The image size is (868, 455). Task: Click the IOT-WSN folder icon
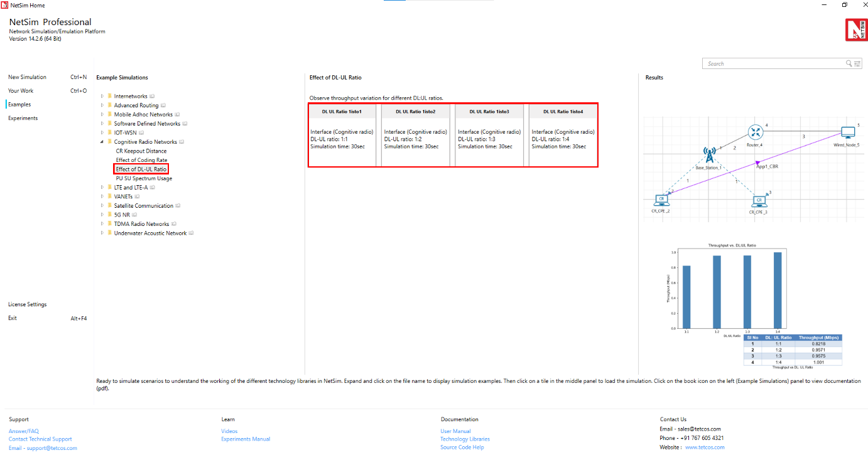[109, 133]
